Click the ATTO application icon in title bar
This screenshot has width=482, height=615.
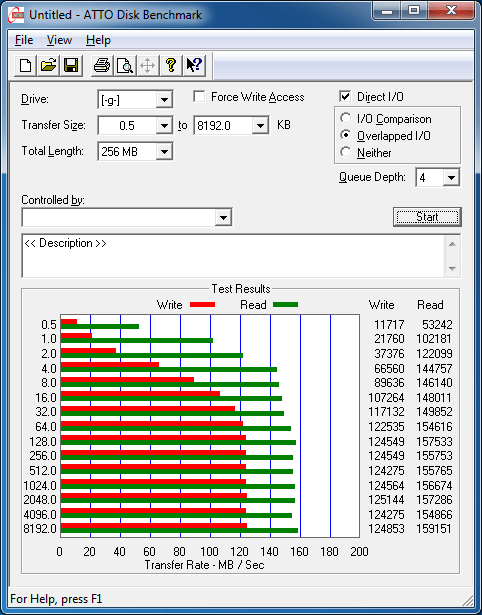pos(17,15)
